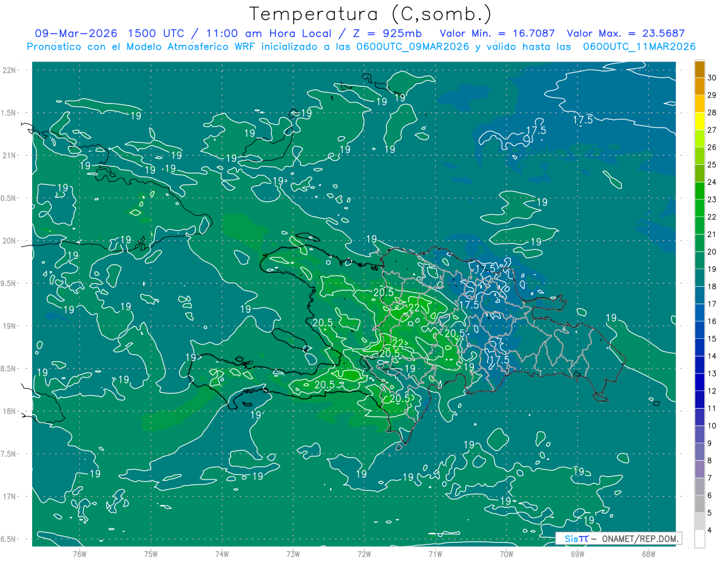Screen dimensions: 728x562
Task: Click the '20N' latitude axis label
Action: (10, 241)
